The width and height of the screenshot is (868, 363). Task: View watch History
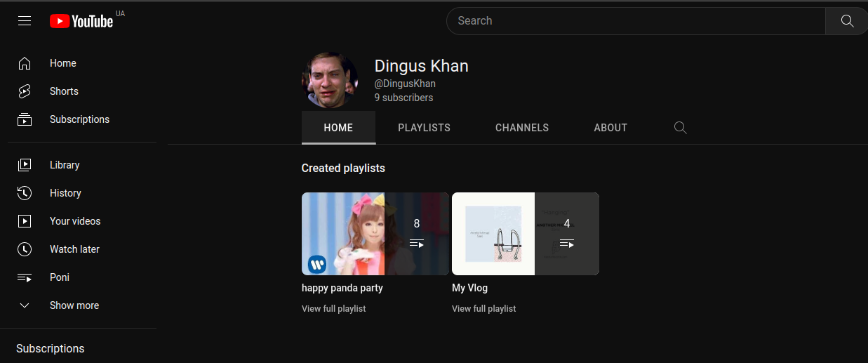click(x=65, y=193)
